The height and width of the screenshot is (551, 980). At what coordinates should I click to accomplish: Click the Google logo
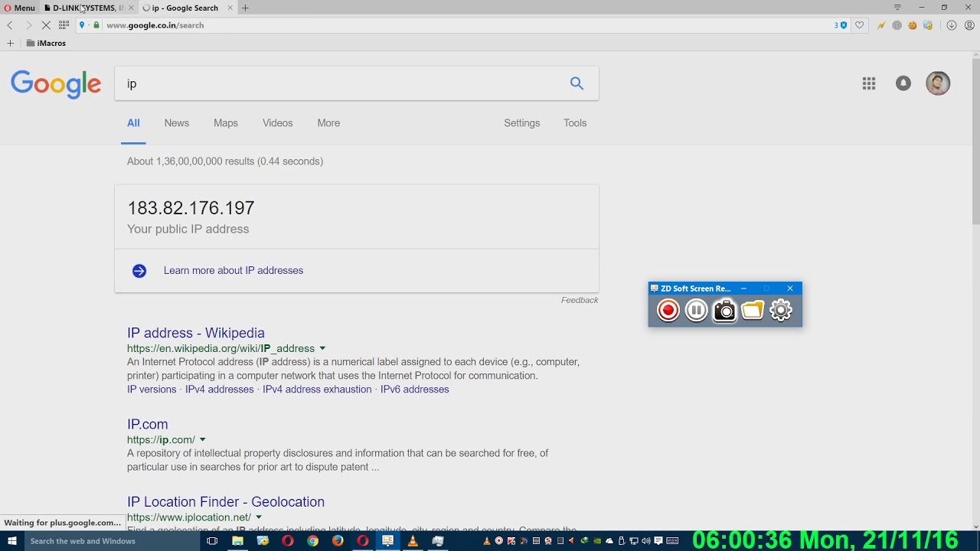click(x=56, y=84)
